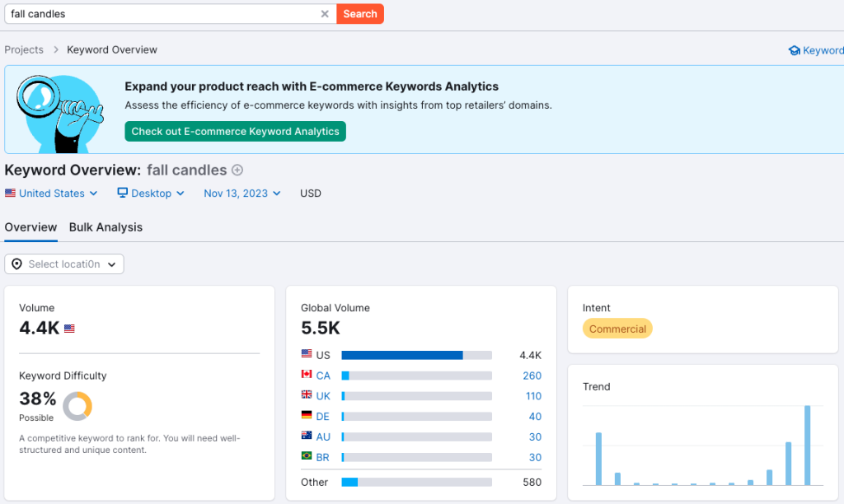Click the Keyword graduation cap icon
The width and height of the screenshot is (844, 504).
(795, 50)
